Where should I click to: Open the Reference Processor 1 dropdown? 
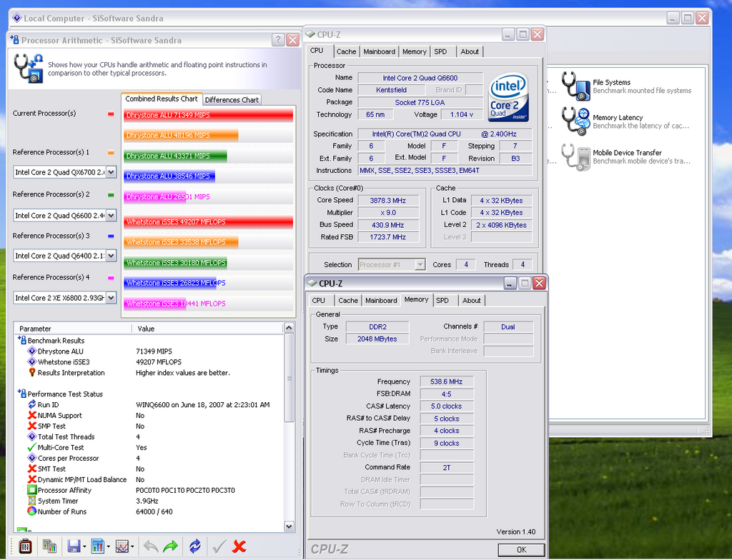[x=111, y=172]
